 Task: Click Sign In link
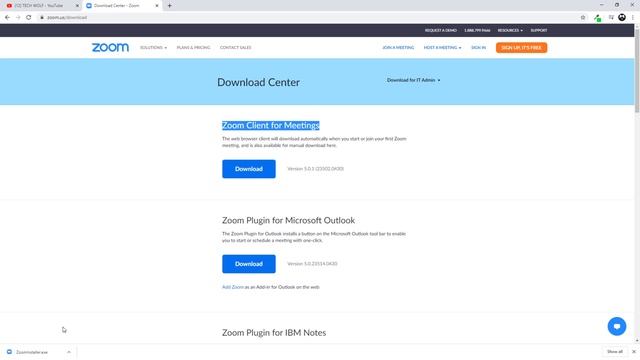click(x=478, y=48)
